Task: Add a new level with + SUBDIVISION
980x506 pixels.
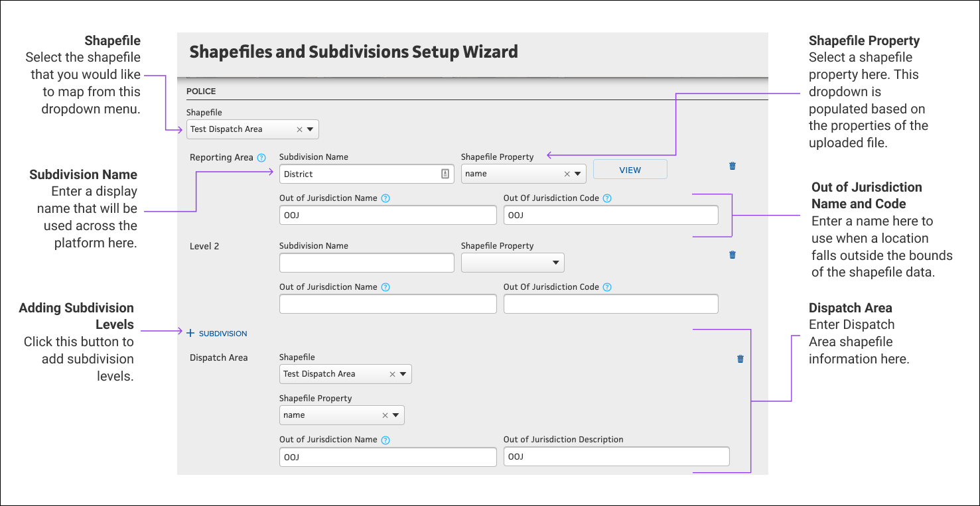Action: (x=217, y=334)
